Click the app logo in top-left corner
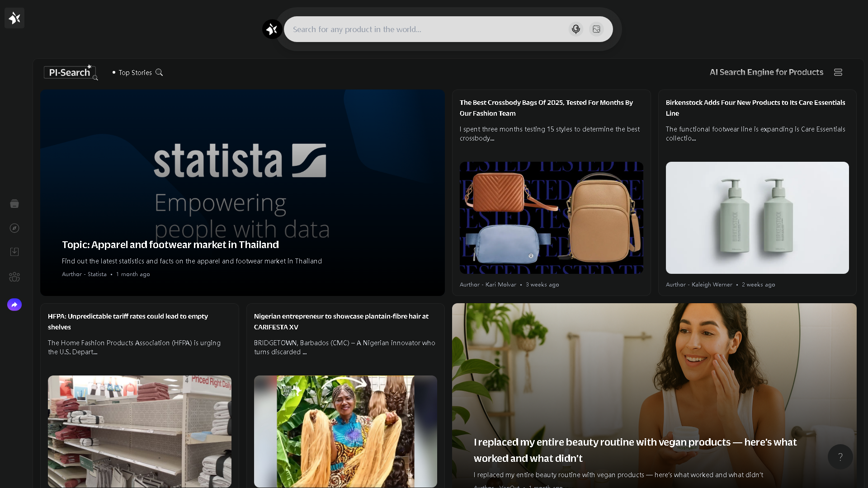Image resolution: width=868 pixels, height=488 pixels. click(x=14, y=18)
